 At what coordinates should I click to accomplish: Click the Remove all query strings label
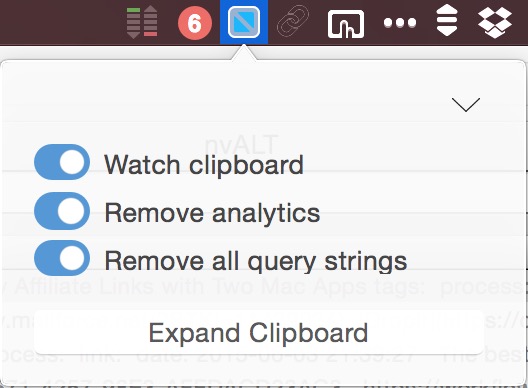point(256,261)
